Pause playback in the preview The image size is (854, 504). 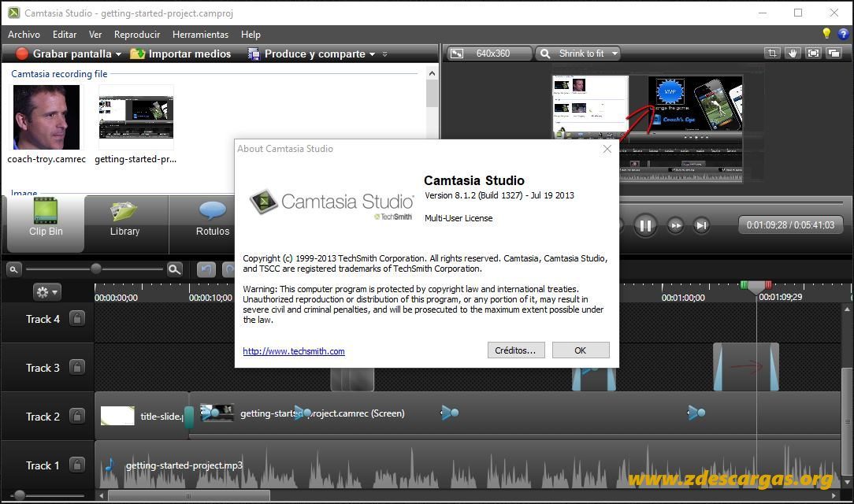(645, 225)
